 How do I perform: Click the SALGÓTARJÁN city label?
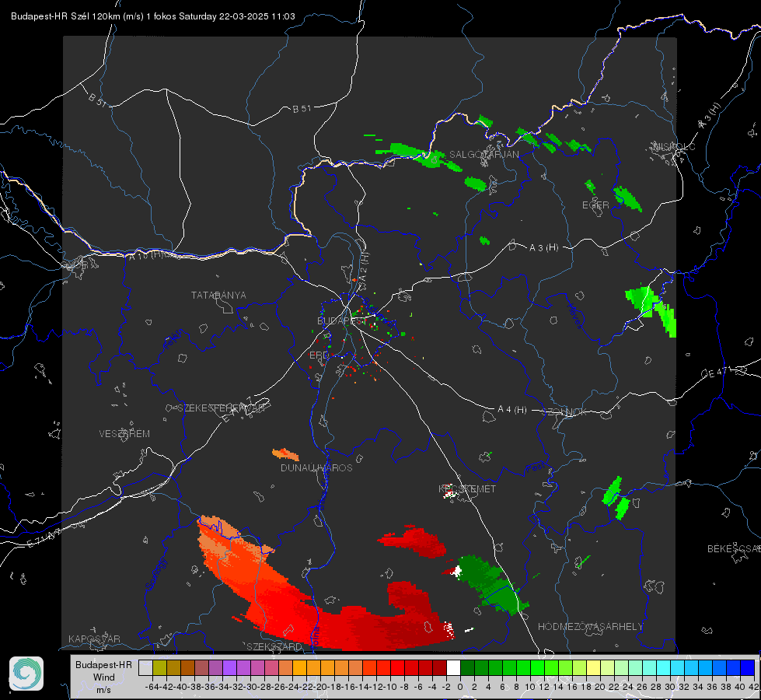[x=483, y=155]
